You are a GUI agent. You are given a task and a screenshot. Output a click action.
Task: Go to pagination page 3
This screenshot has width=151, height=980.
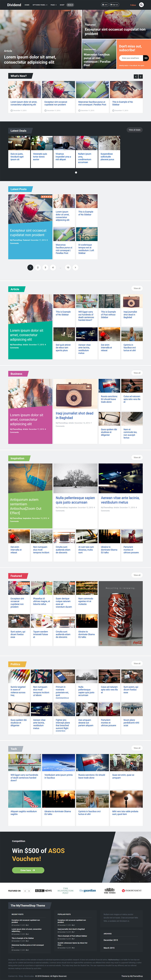point(45,267)
